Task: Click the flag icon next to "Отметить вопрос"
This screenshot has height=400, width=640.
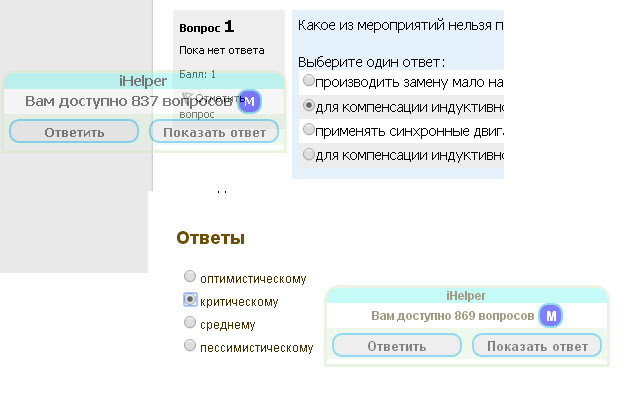Action: [187, 97]
